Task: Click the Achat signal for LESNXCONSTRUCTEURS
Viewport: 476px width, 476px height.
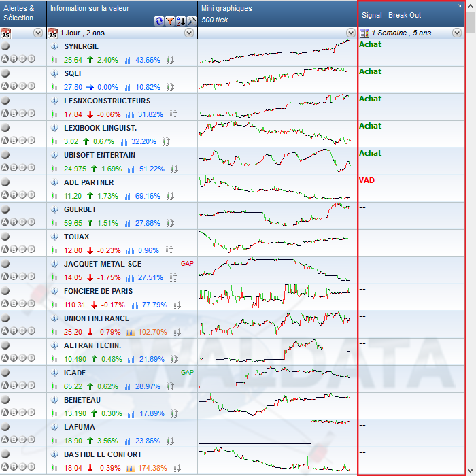Action: click(x=370, y=99)
